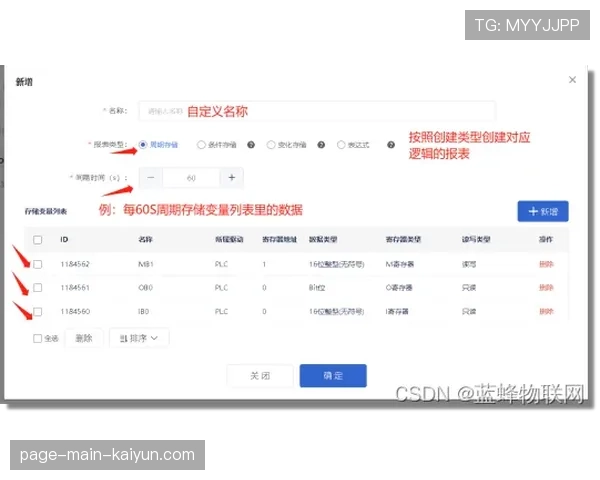Click the Bit位 data type cell
The image size is (600, 480).
(317, 287)
